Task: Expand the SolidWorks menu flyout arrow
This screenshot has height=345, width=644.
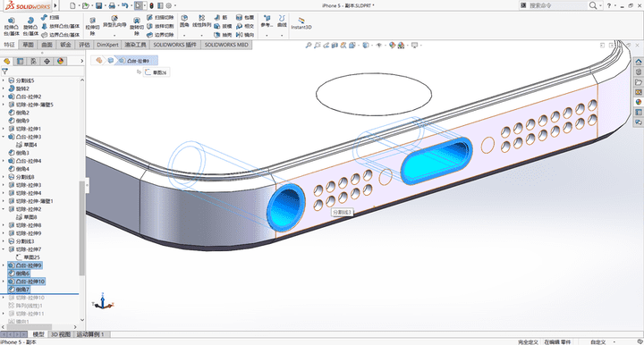Action: tap(55, 5)
